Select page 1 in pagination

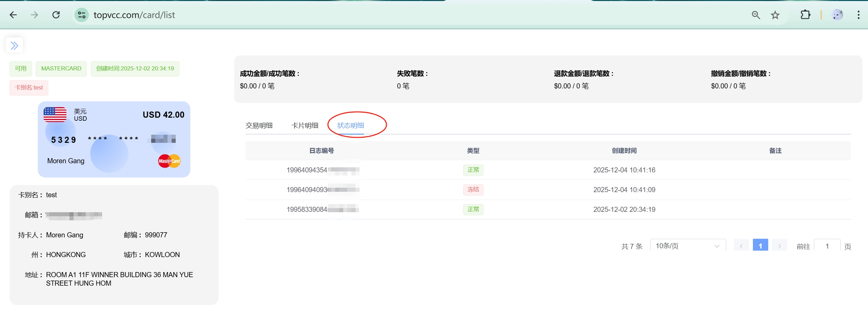point(760,246)
